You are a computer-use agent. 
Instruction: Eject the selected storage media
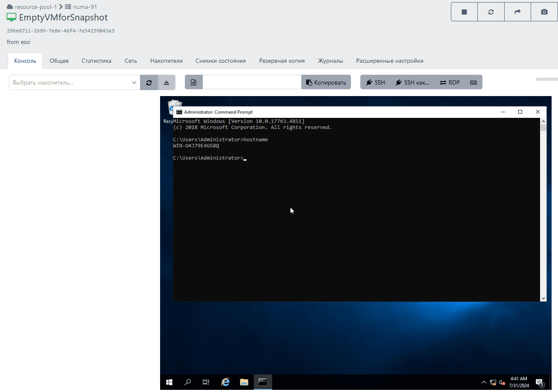[167, 82]
